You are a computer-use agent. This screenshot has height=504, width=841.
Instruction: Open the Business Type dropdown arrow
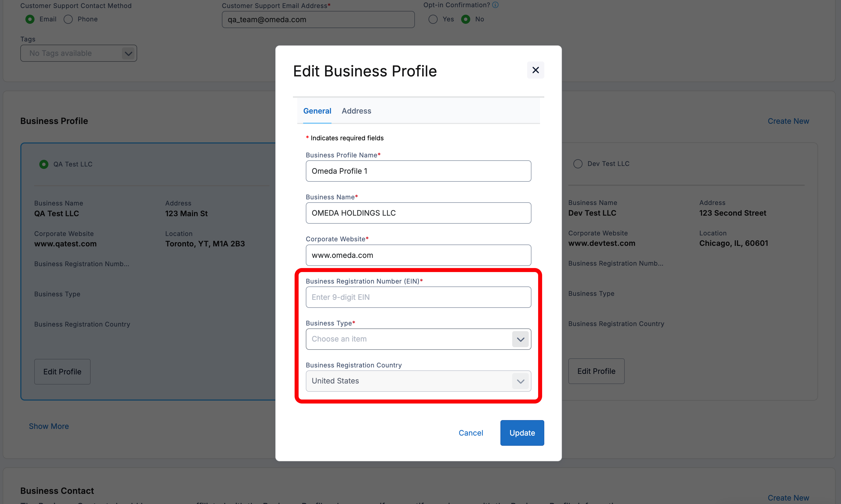(520, 339)
